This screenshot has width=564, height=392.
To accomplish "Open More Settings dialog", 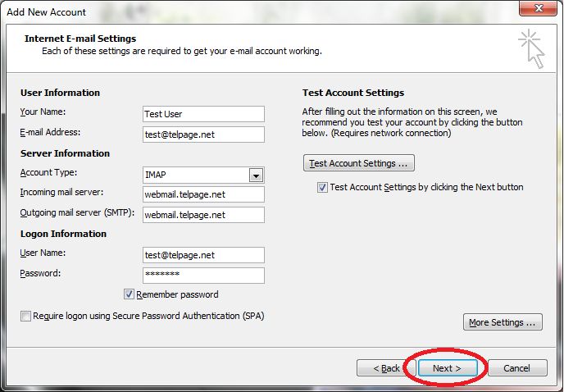I will (503, 321).
